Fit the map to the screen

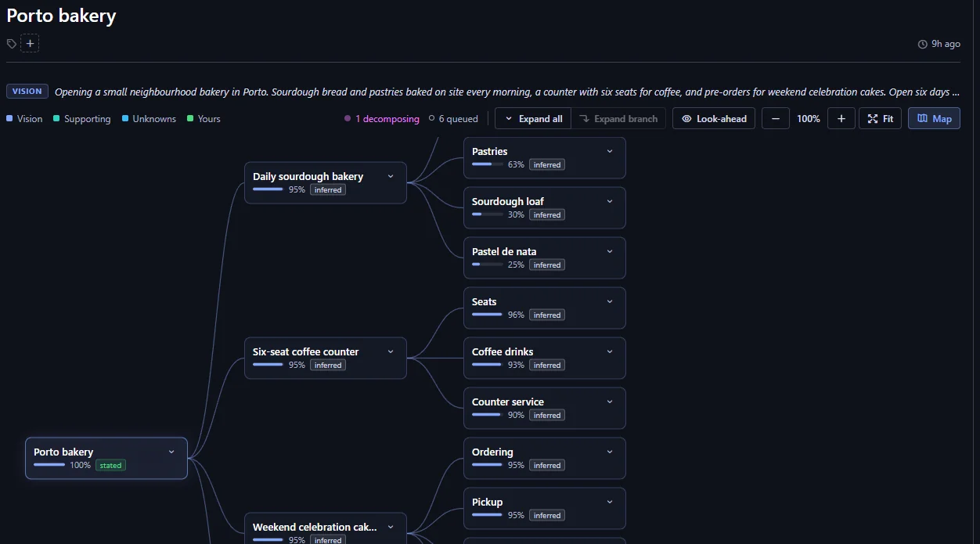click(881, 119)
